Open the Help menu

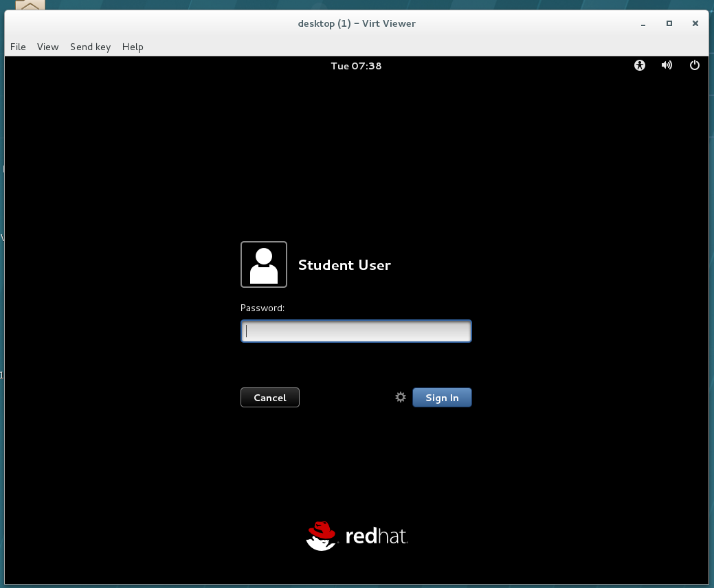pyautogui.click(x=133, y=47)
